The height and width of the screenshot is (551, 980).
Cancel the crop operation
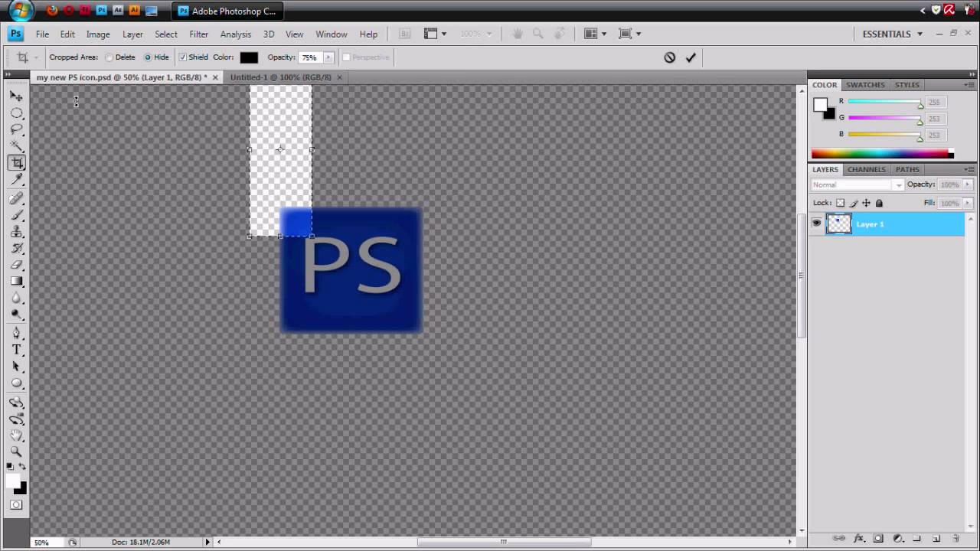click(x=669, y=57)
